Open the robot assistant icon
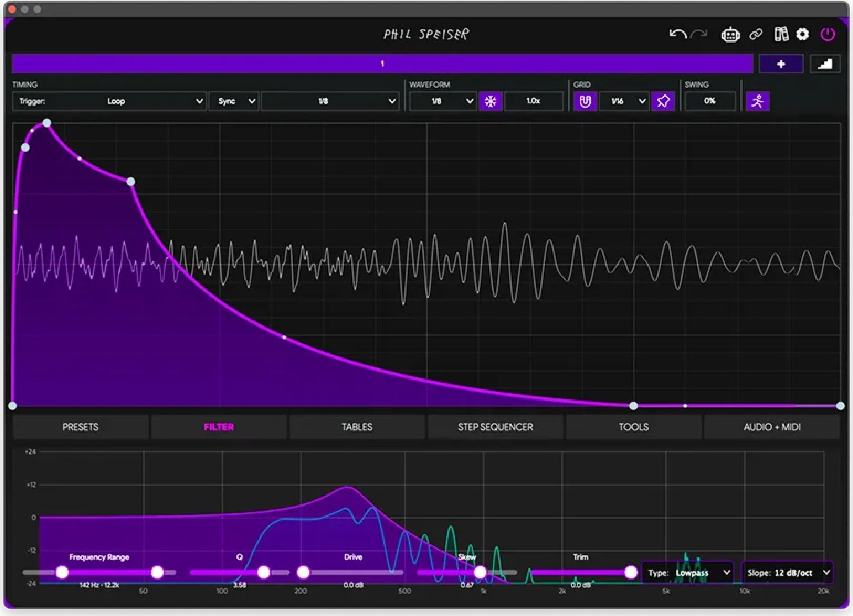Image resolution: width=853 pixels, height=616 pixels. pyautogui.click(x=730, y=35)
